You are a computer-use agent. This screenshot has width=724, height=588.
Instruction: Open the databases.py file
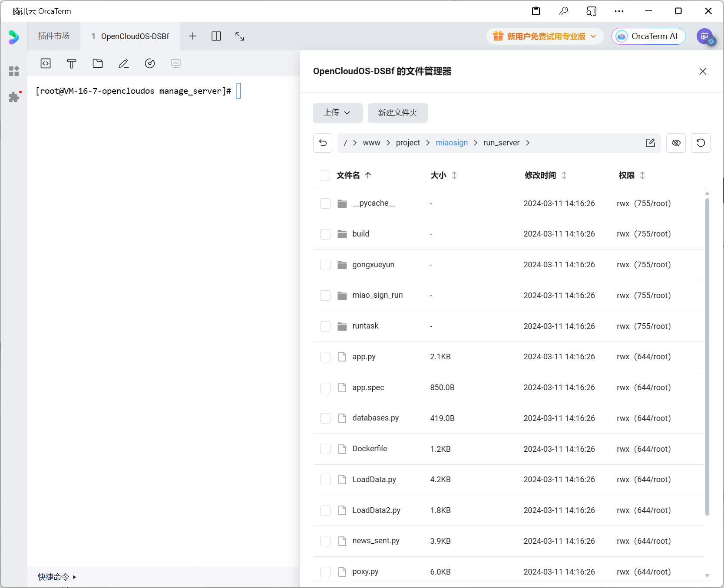click(375, 418)
